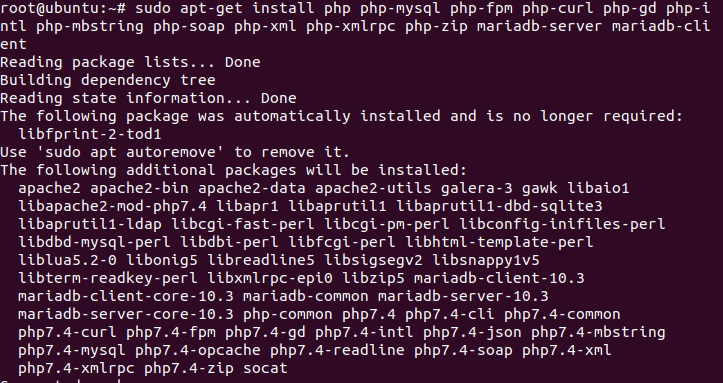Image resolution: width=723 pixels, height=383 pixels.
Task: Click the 'sudo apt autoremove' quoted text
Action: [130, 152]
